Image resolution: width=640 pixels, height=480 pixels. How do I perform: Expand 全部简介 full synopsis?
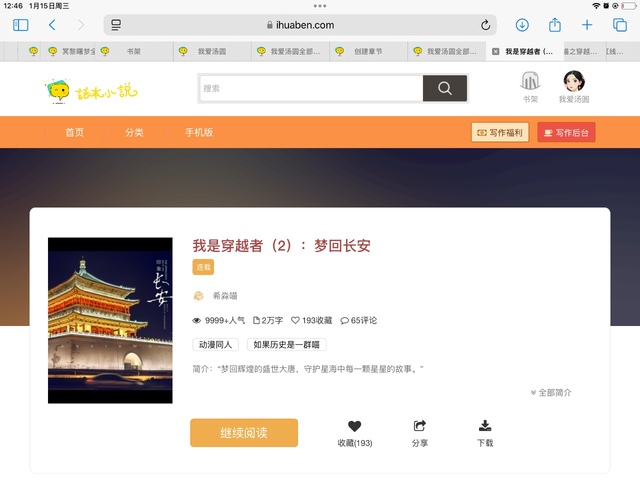tap(550, 393)
